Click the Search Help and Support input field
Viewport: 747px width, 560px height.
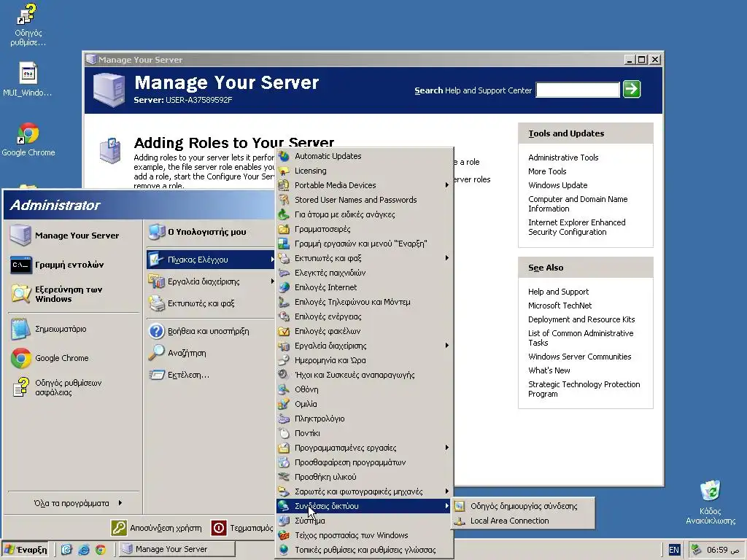click(578, 90)
